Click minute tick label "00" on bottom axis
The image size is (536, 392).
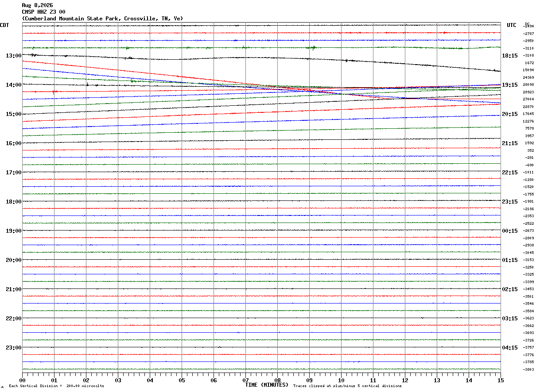click(x=22, y=380)
